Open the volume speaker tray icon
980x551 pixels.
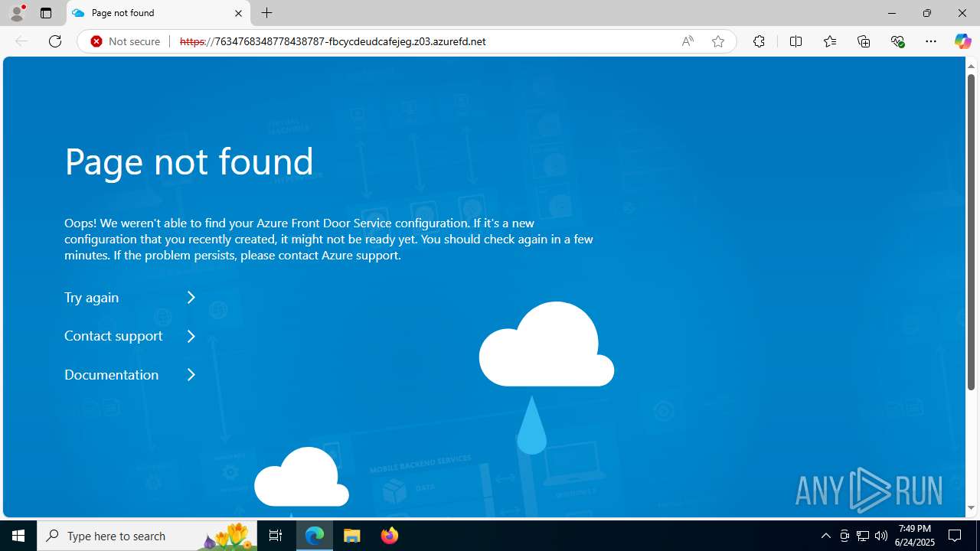(880, 536)
